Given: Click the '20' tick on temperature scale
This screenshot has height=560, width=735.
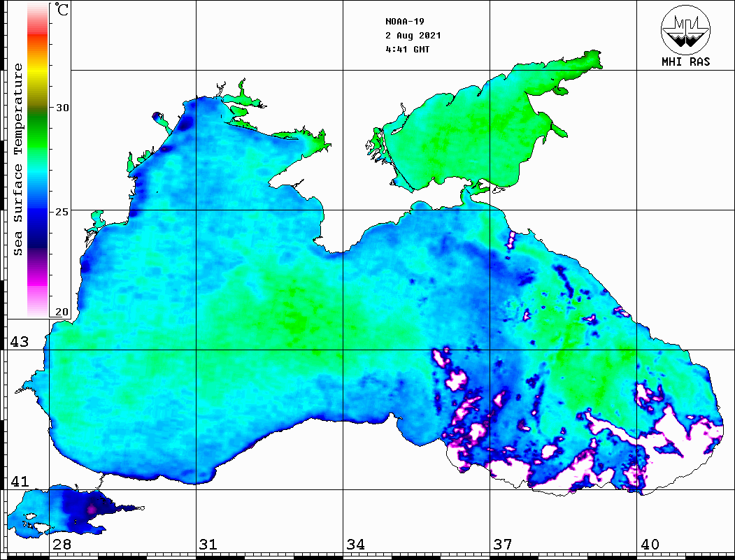Looking at the screenshot, I should (62, 312).
